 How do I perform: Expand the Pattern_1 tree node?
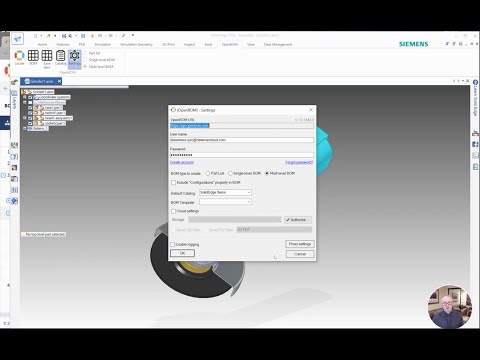coord(25,128)
